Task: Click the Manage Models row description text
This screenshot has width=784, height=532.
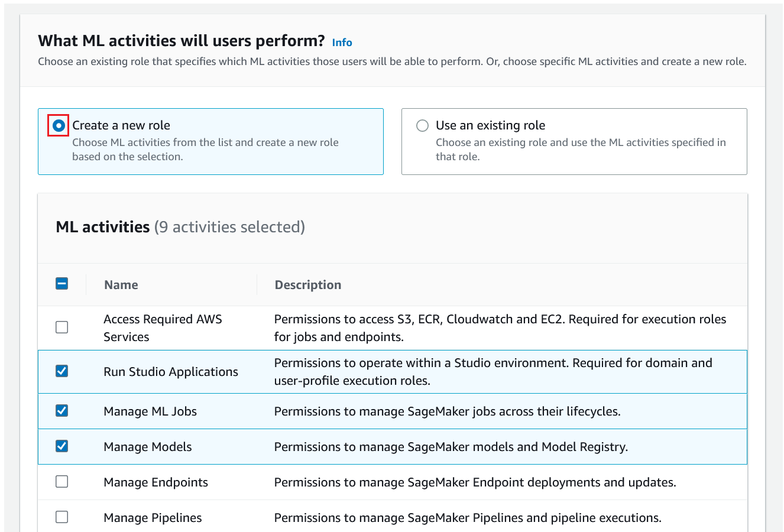Action: [x=451, y=447]
